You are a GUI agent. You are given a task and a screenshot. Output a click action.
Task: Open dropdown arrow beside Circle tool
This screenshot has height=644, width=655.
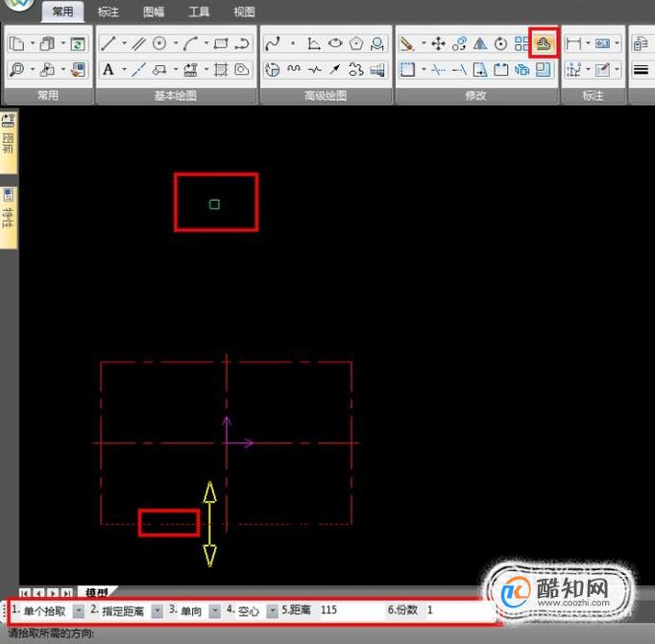(x=176, y=43)
